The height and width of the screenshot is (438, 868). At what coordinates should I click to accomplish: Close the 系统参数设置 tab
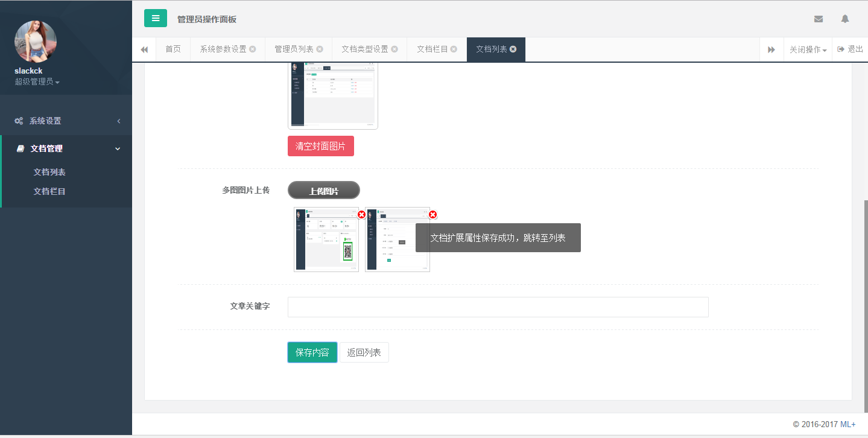[252, 49]
